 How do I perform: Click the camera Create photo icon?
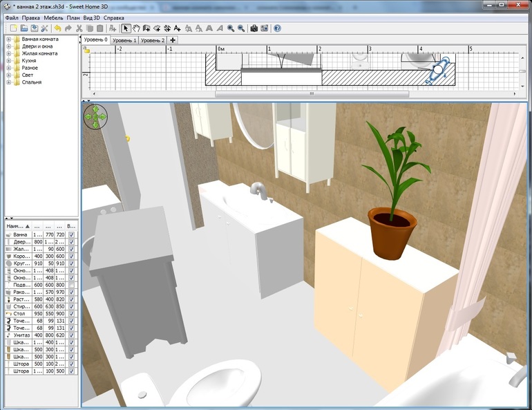pos(254,28)
